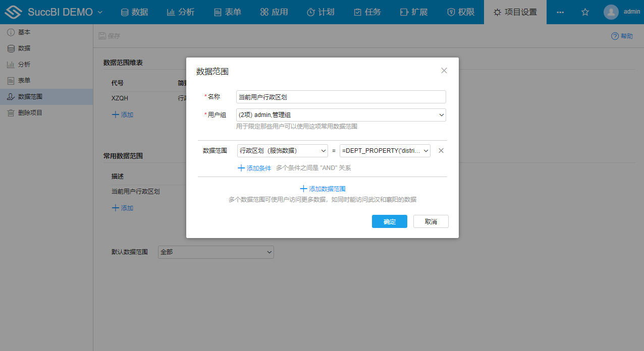This screenshot has height=351, width=644.
Task: Click the favorite star icon in the top bar
Action: 585,11
